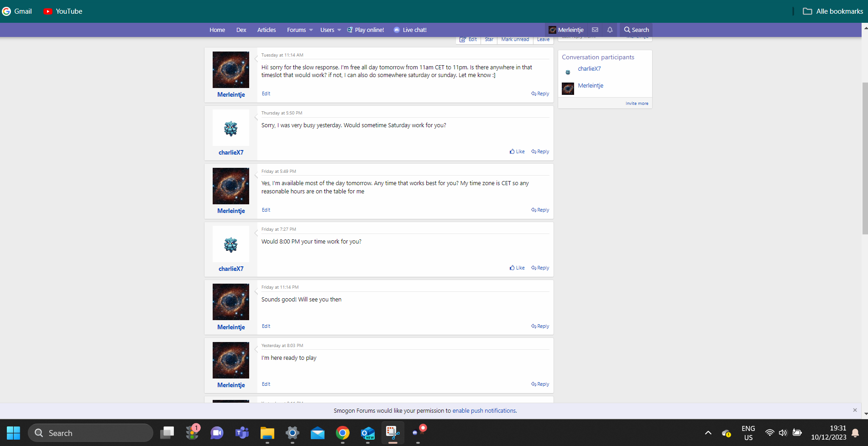Click enable push notifications link

pos(484,410)
